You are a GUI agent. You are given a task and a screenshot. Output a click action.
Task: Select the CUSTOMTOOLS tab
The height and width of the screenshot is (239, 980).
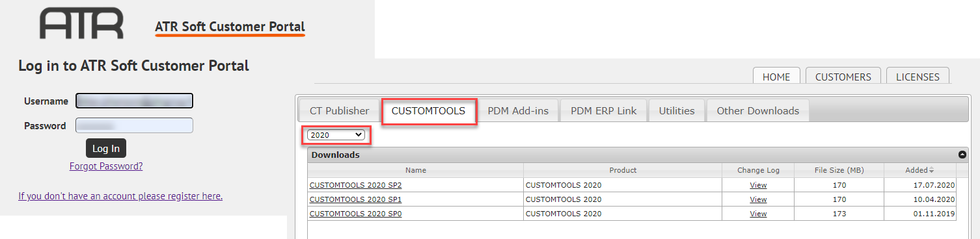(x=428, y=110)
